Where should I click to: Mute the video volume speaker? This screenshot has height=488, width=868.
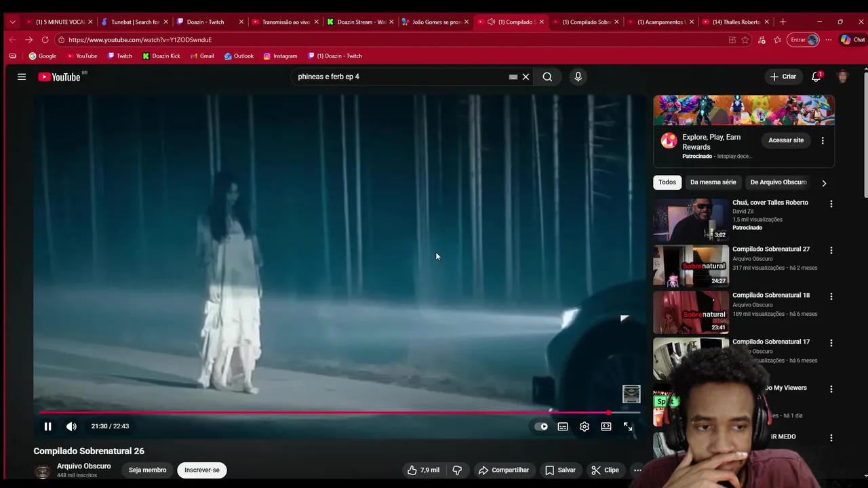(x=71, y=426)
